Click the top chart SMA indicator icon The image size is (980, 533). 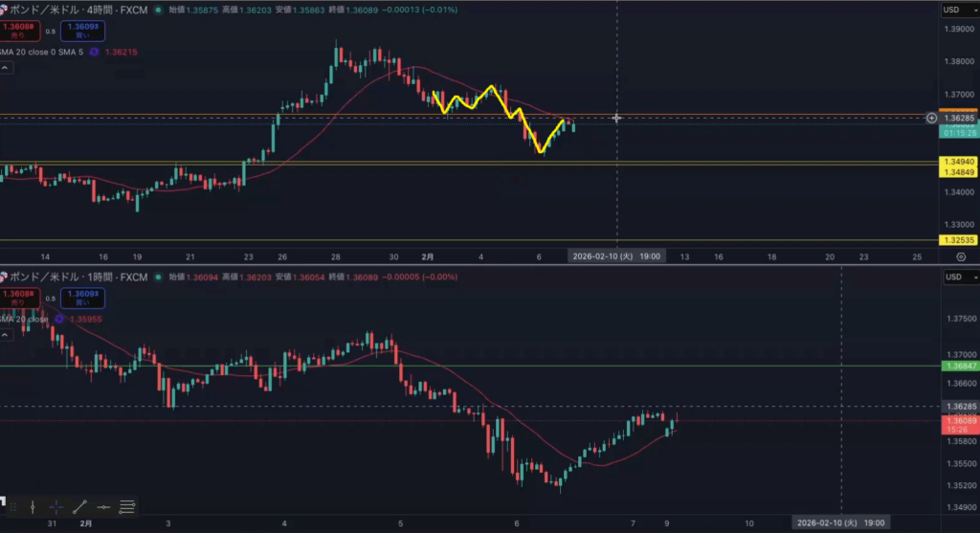coord(94,52)
